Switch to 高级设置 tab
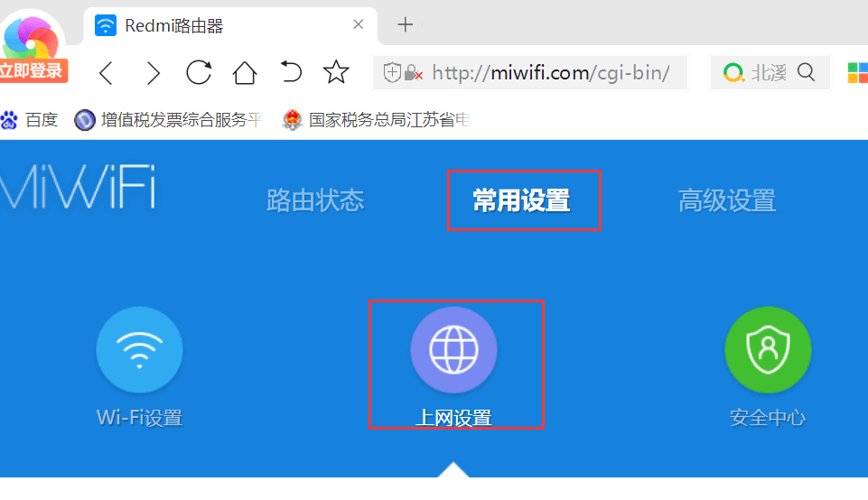The height and width of the screenshot is (500, 868). 727,200
